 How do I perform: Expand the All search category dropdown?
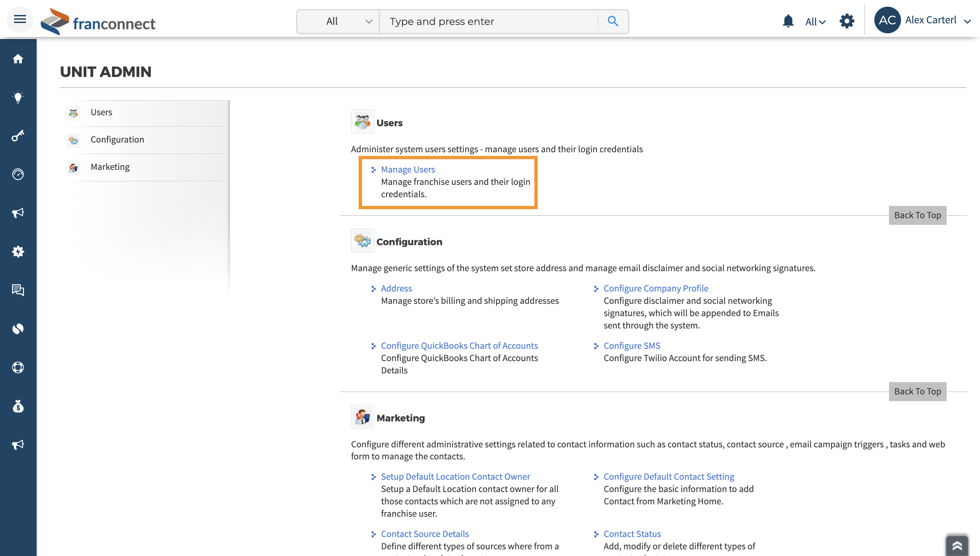tap(338, 21)
